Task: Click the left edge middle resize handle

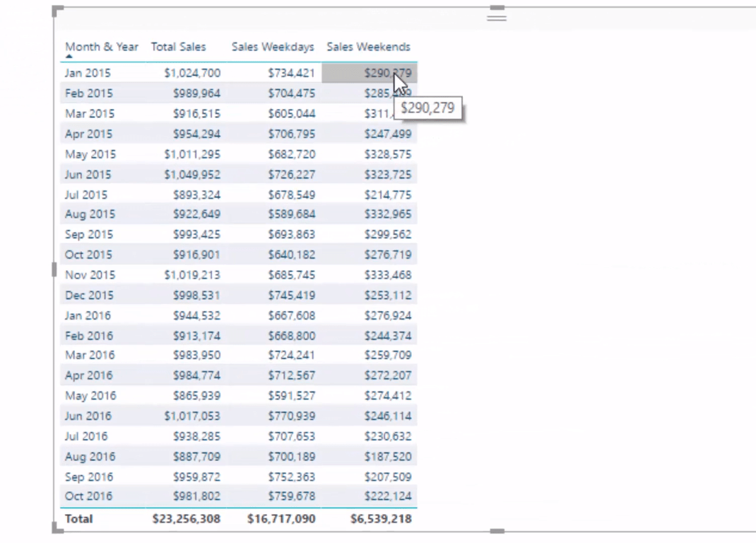Action: pyautogui.click(x=54, y=269)
